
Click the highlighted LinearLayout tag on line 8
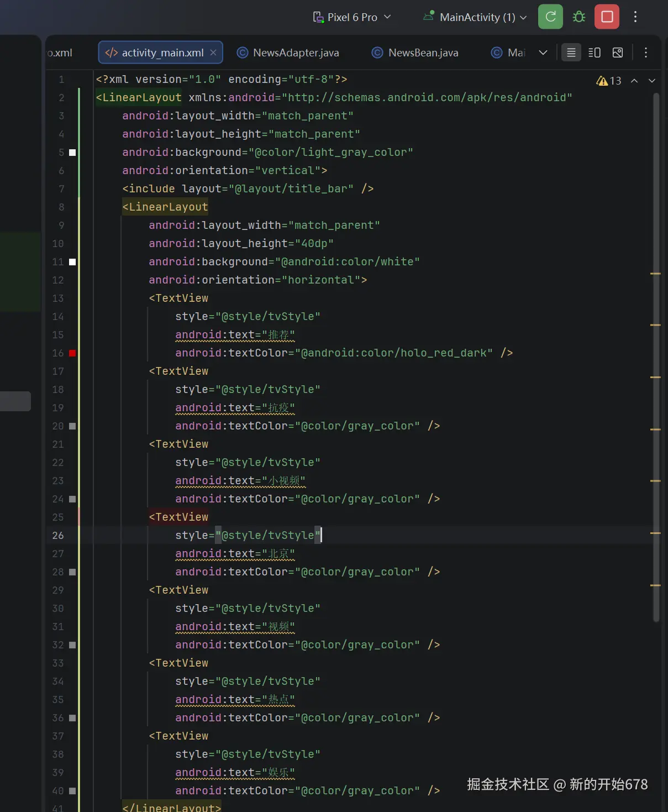[165, 207]
